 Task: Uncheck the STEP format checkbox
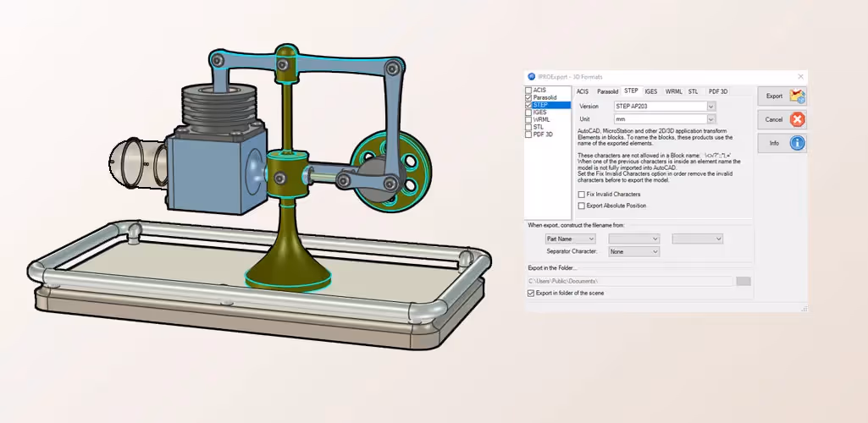point(528,105)
